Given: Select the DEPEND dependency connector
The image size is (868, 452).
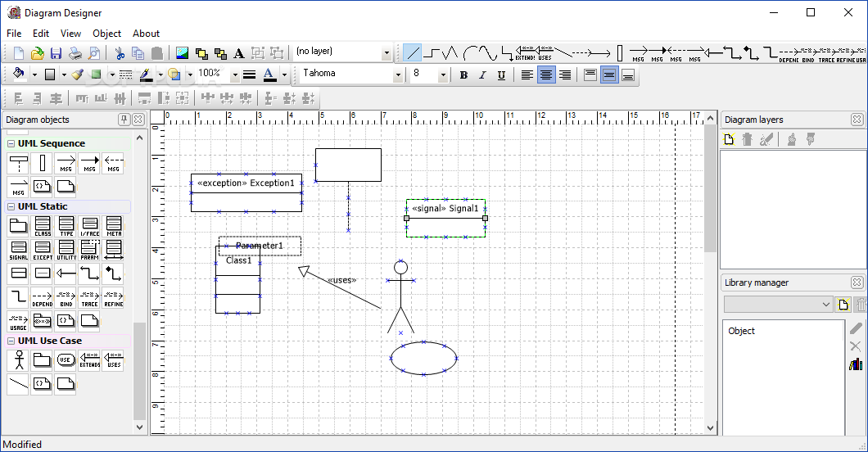Looking at the screenshot, I should tap(42, 297).
